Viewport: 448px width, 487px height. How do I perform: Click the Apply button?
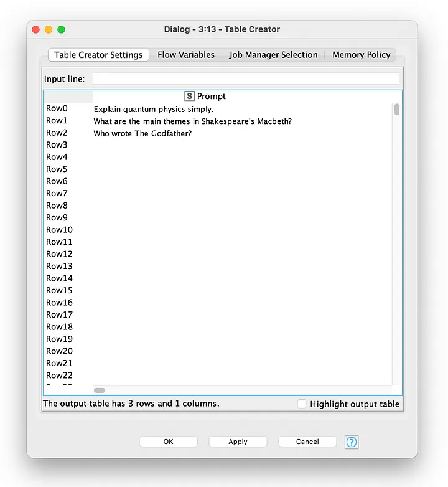(x=238, y=442)
